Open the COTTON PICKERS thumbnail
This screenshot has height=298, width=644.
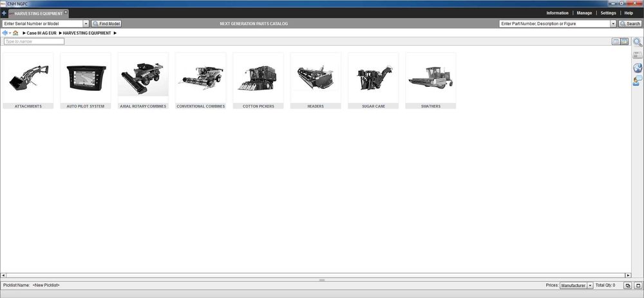coord(258,78)
